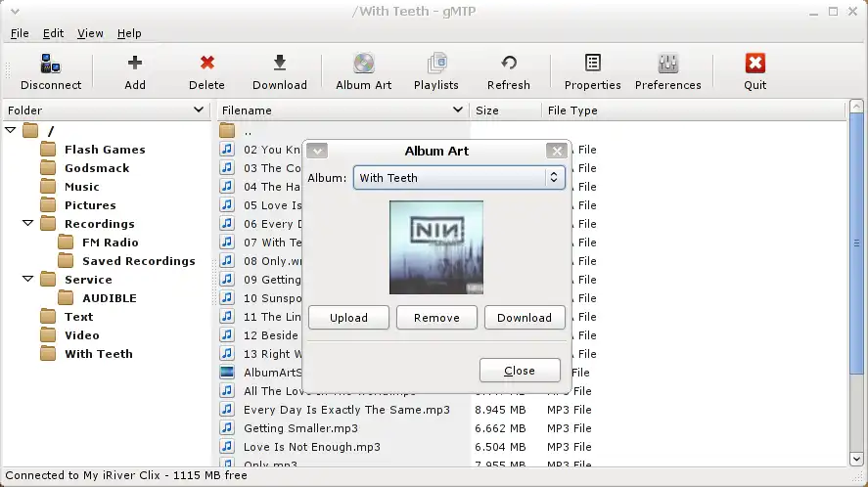Click the NIN album cover thumbnail
Image resolution: width=868 pixels, height=487 pixels.
[436, 247]
